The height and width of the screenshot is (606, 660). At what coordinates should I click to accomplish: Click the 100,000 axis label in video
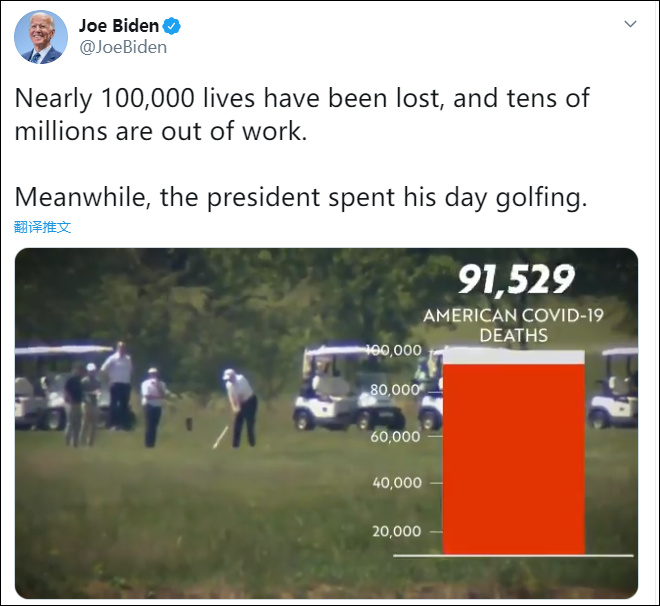[x=394, y=351]
